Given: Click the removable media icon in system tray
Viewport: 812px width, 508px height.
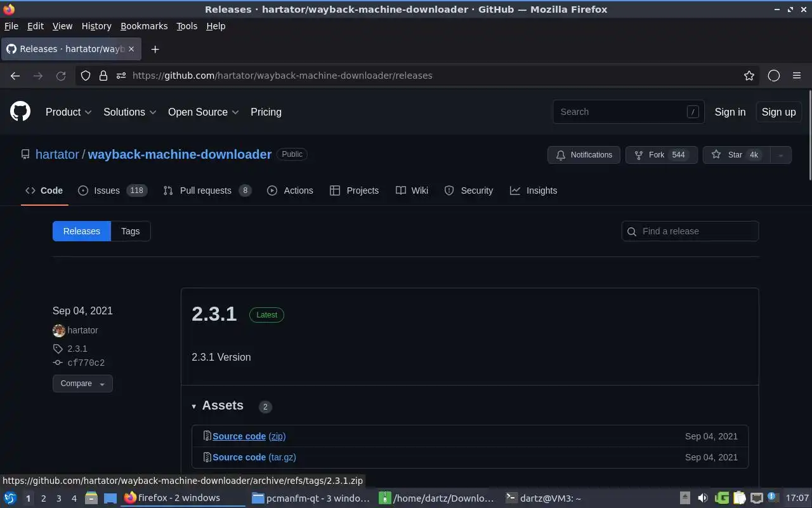Looking at the screenshot, I should coord(685,498).
